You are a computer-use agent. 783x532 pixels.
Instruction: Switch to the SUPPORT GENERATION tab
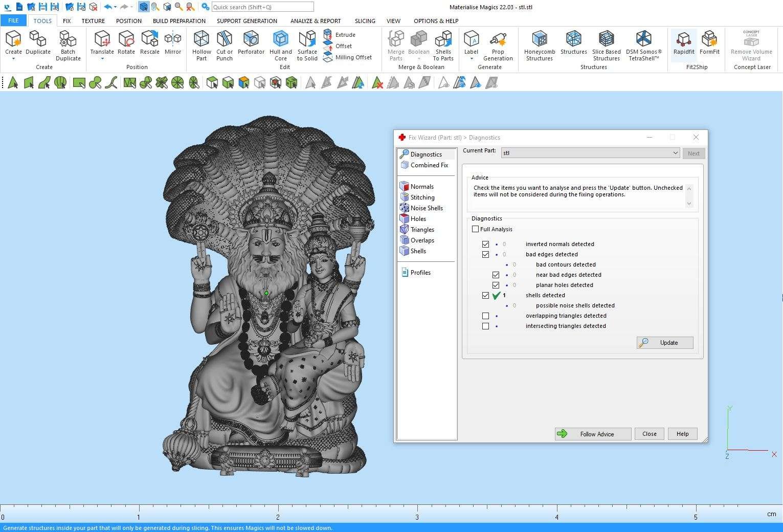(247, 21)
